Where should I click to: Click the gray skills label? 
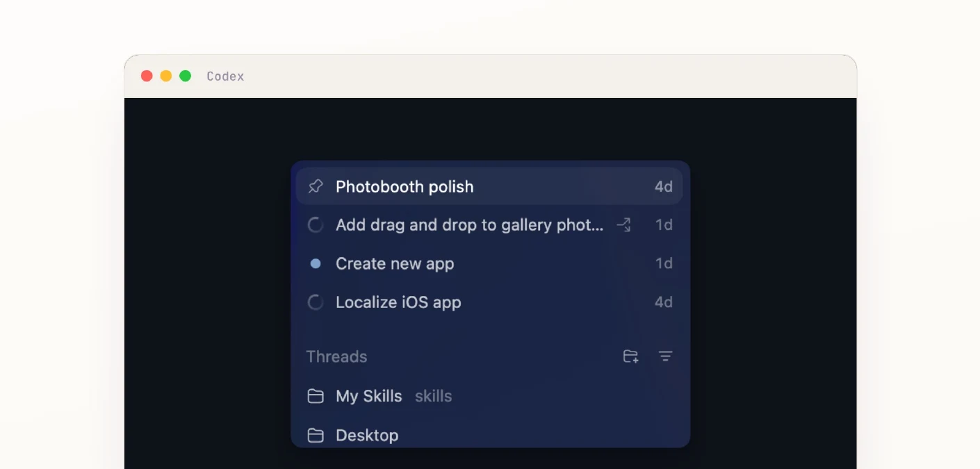point(434,396)
